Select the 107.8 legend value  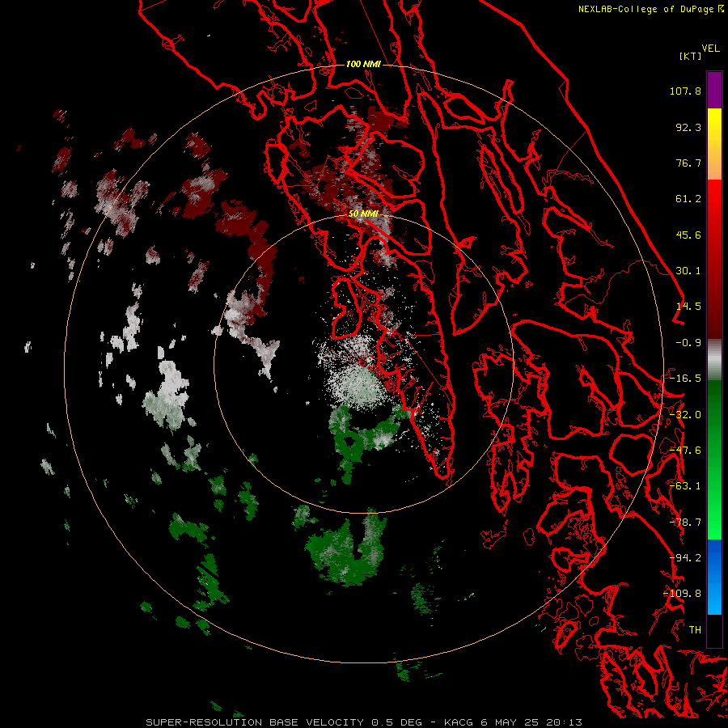click(x=685, y=91)
